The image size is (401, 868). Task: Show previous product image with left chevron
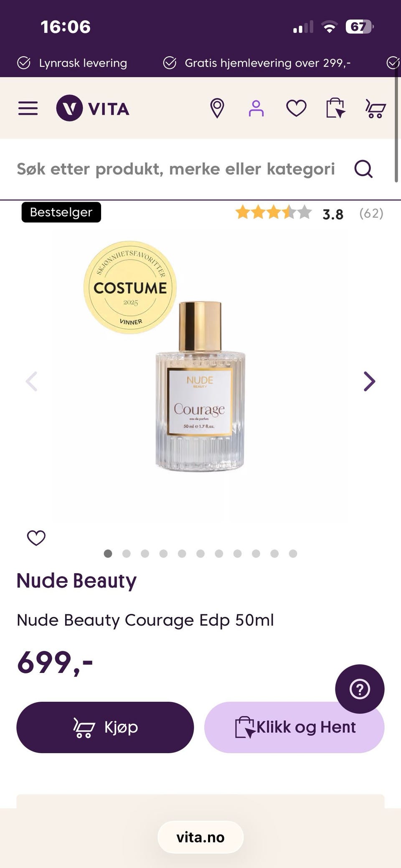coord(32,381)
